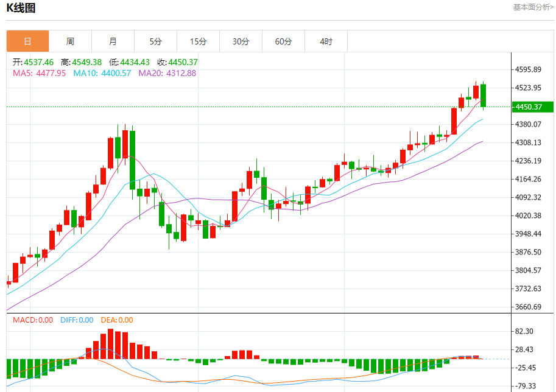Viewport: 556px width, 392px height.
Task: Select the latest green candlestick at far right
Action: (x=483, y=95)
